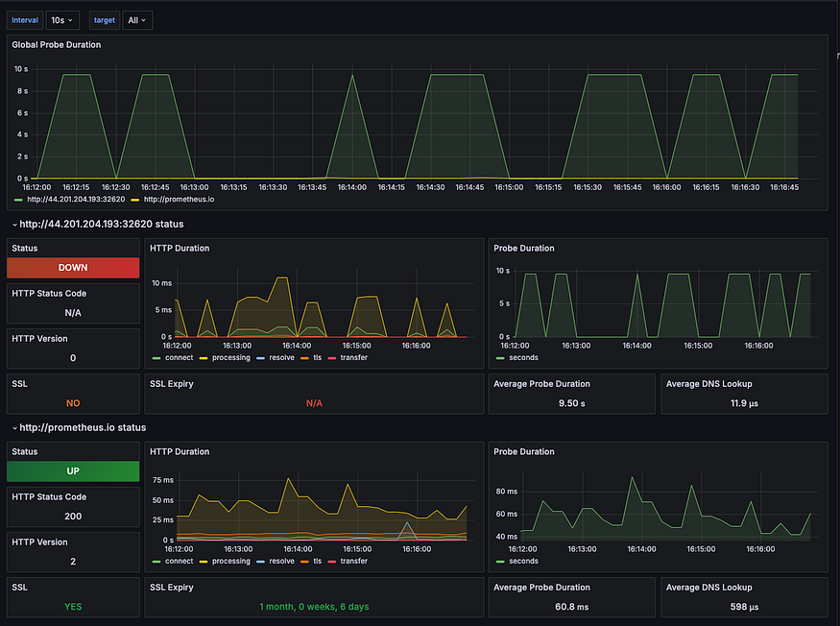Open HTTP Status Code panel title showing 200
The image size is (840, 626).
49,496
